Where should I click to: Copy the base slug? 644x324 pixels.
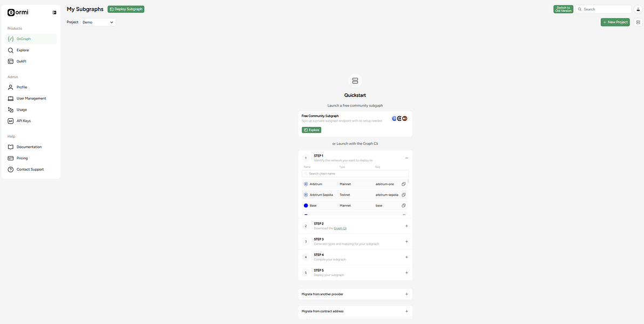tap(404, 205)
